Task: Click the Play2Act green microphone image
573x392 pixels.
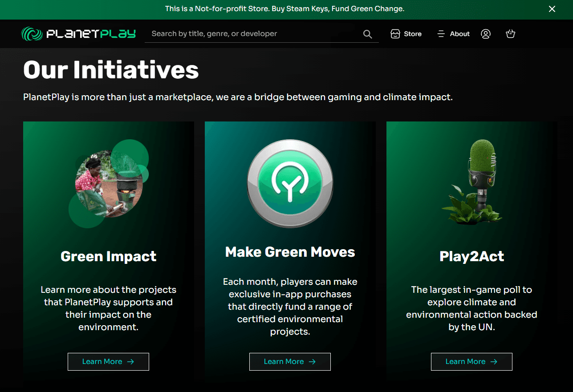Action: (x=472, y=182)
